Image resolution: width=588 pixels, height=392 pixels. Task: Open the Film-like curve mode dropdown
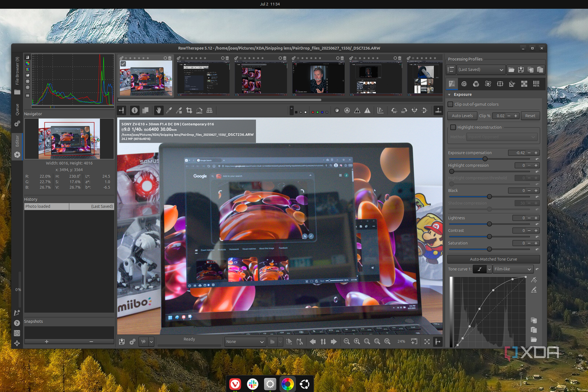point(513,269)
